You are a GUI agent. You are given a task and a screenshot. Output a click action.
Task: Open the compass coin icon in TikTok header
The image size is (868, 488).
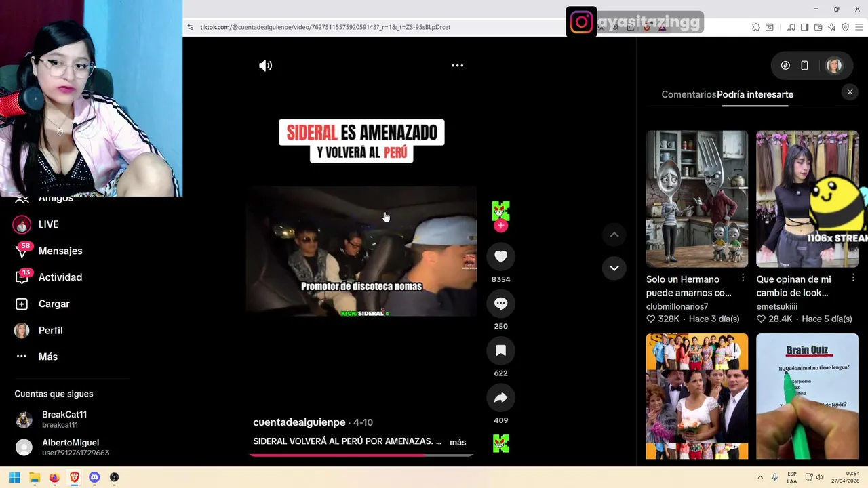785,66
